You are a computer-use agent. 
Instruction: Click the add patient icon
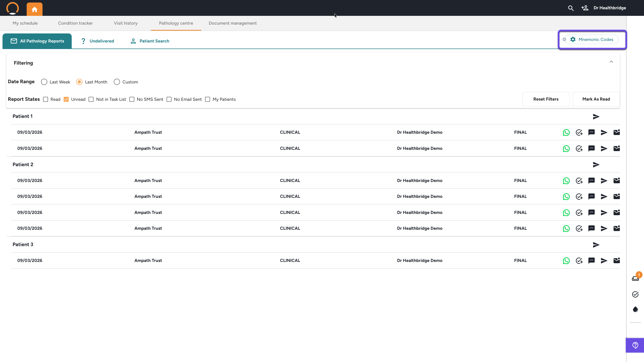coord(585,8)
